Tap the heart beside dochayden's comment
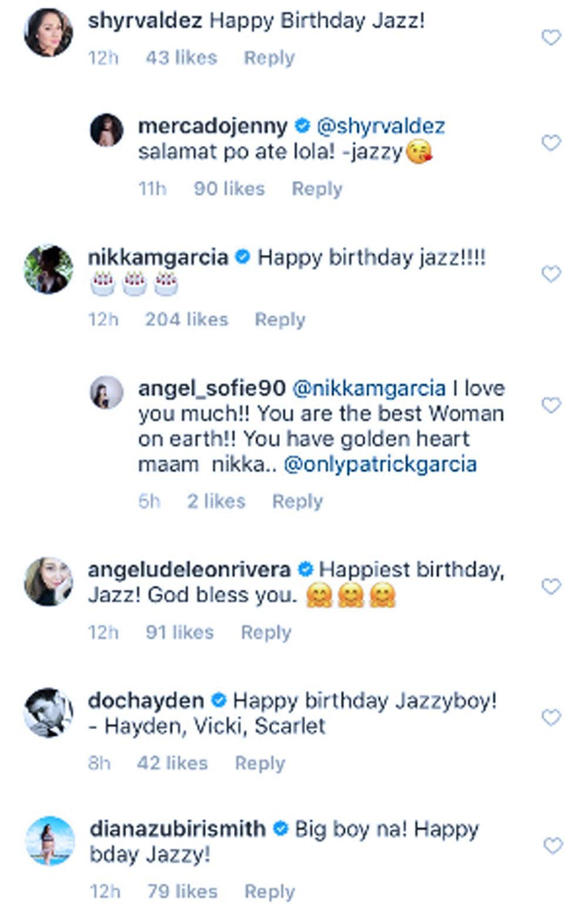Image resolution: width=588 pixels, height=918 pixels. (551, 718)
